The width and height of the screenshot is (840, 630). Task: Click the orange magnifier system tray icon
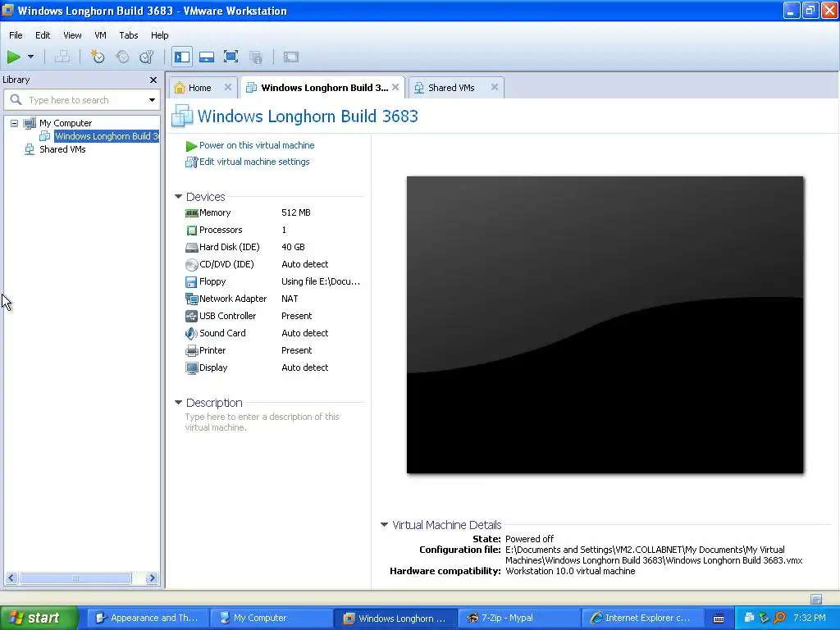780,619
